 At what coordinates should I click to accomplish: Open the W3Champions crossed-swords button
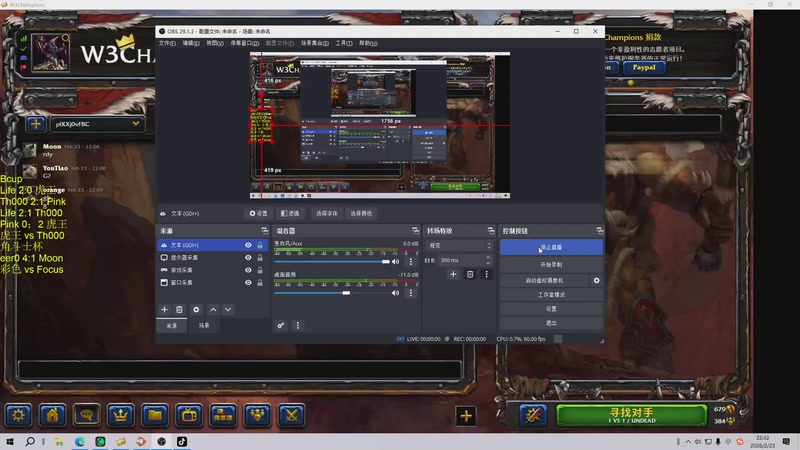291,415
